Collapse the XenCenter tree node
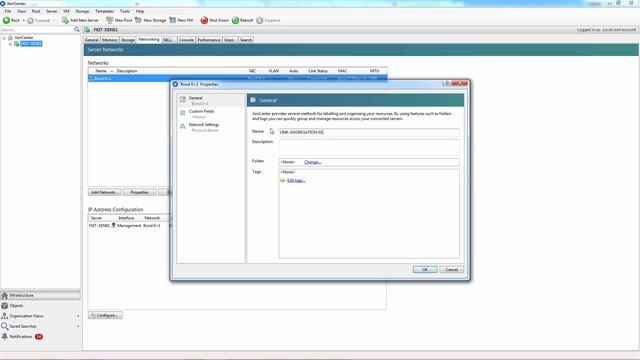Viewport: 640px width, 360px height. pyautogui.click(x=4, y=38)
